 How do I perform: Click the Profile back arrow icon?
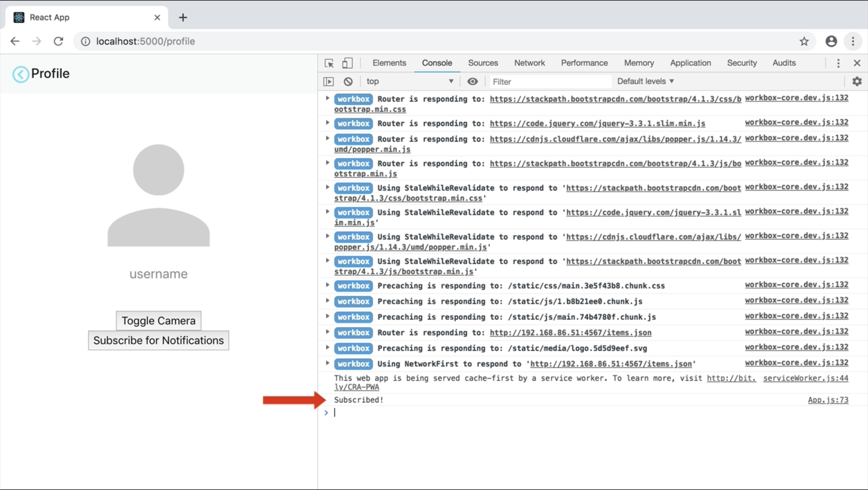point(21,74)
